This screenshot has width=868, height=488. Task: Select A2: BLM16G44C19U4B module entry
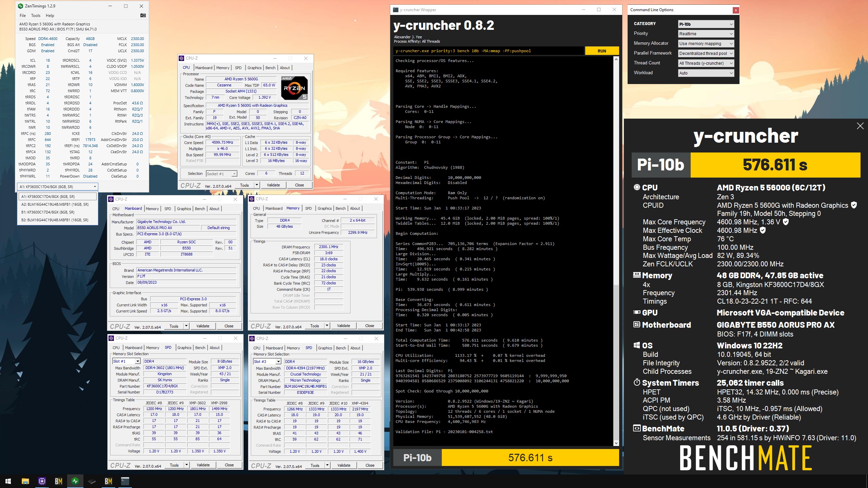(57, 204)
